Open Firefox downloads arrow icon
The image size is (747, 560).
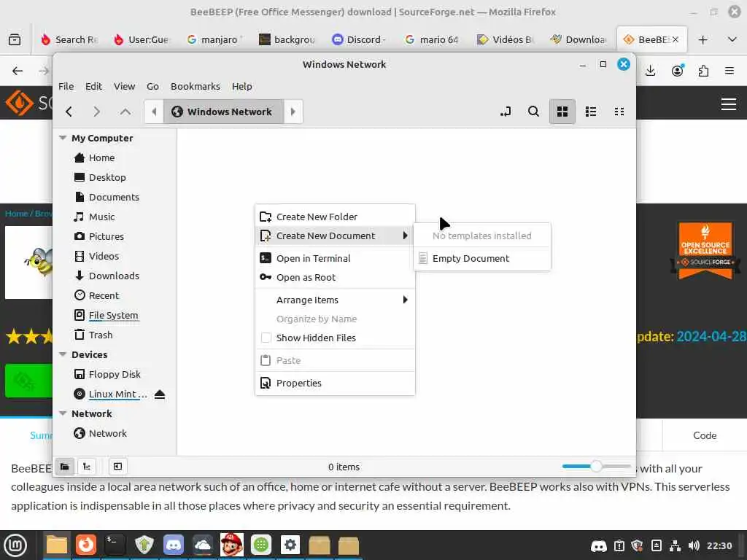[650, 71]
